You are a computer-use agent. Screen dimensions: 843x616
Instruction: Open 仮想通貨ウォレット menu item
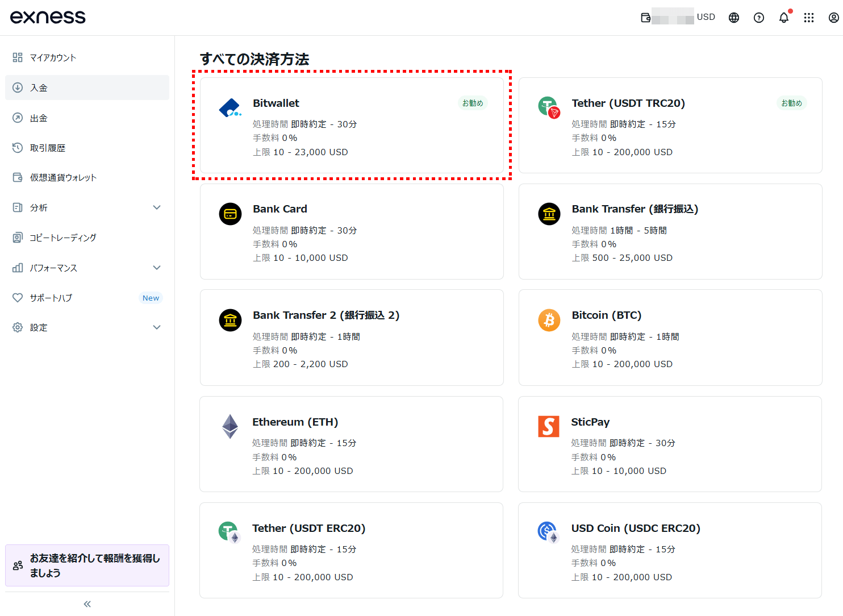point(87,177)
